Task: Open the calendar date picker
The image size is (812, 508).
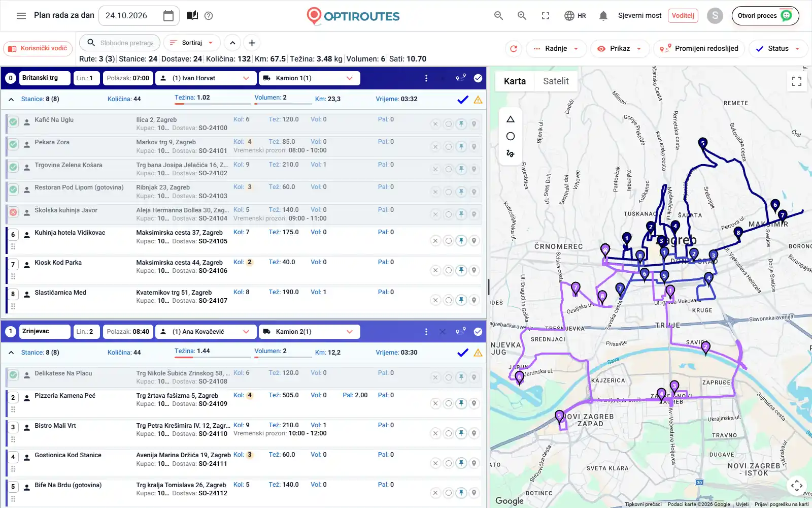Action: point(168,16)
